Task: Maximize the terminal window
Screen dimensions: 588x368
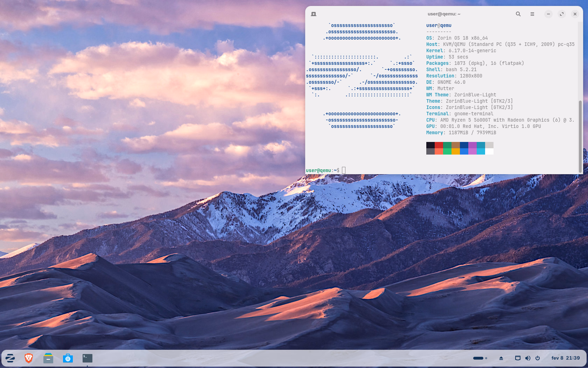Action: pyautogui.click(x=562, y=14)
